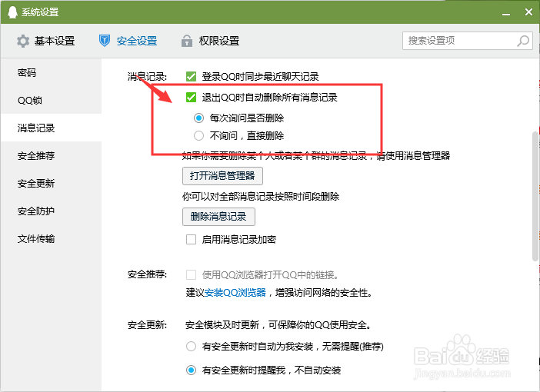Open the 权限设置 tab

[x=210, y=41]
